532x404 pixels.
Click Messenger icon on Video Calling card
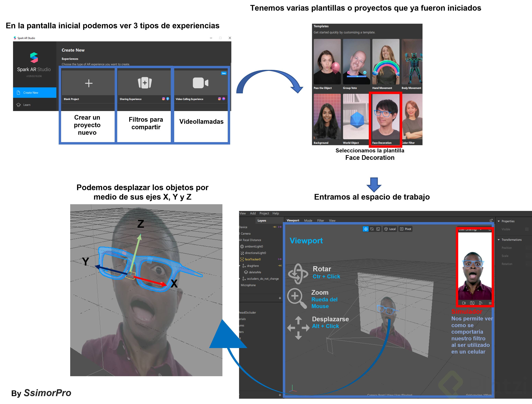(224, 99)
